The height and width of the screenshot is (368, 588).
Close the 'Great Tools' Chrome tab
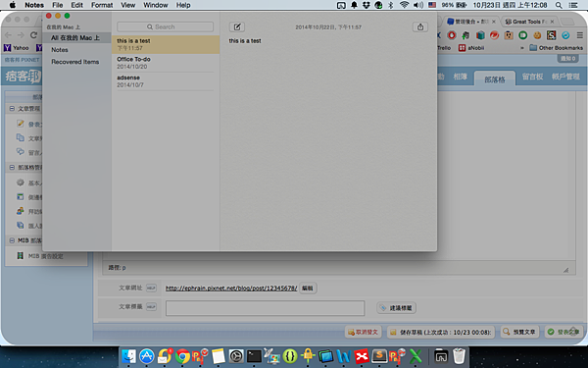tap(552, 22)
